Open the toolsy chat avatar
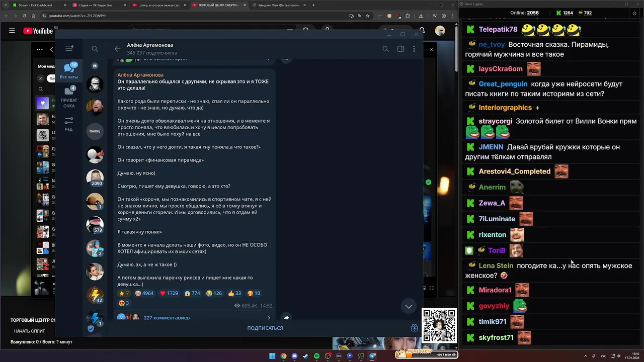This screenshot has height=362, width=644. point(95,131)
